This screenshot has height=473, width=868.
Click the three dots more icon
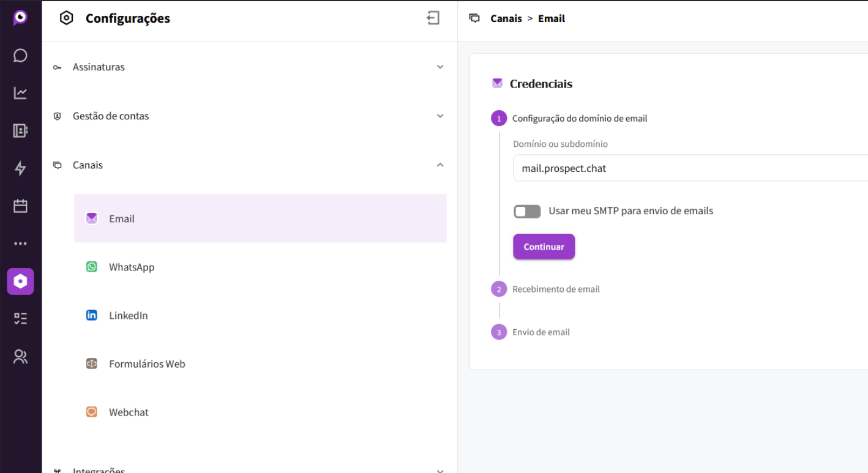tap(20, 244)
